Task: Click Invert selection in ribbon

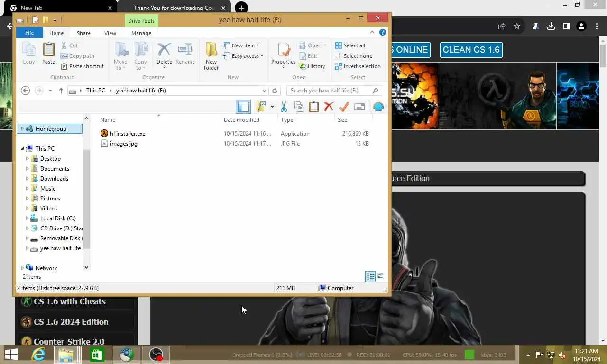Action: coord(358,66)
